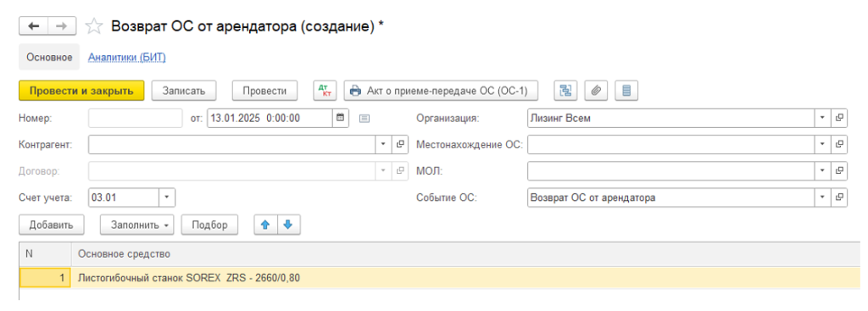Click the Добавить button
Image resolution: width=868 pixels, height=311 pixels.
(x=51, y=225)
